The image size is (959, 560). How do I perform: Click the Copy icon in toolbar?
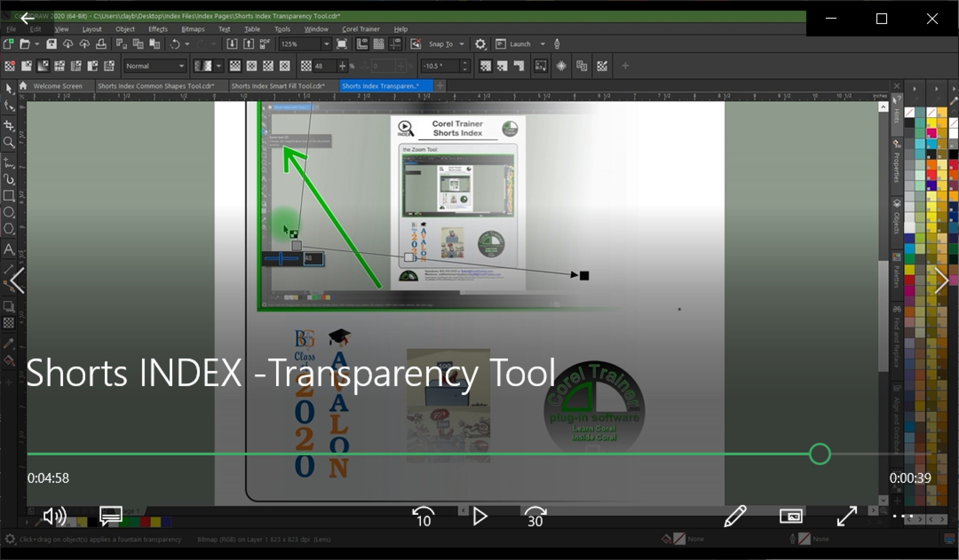138,44
